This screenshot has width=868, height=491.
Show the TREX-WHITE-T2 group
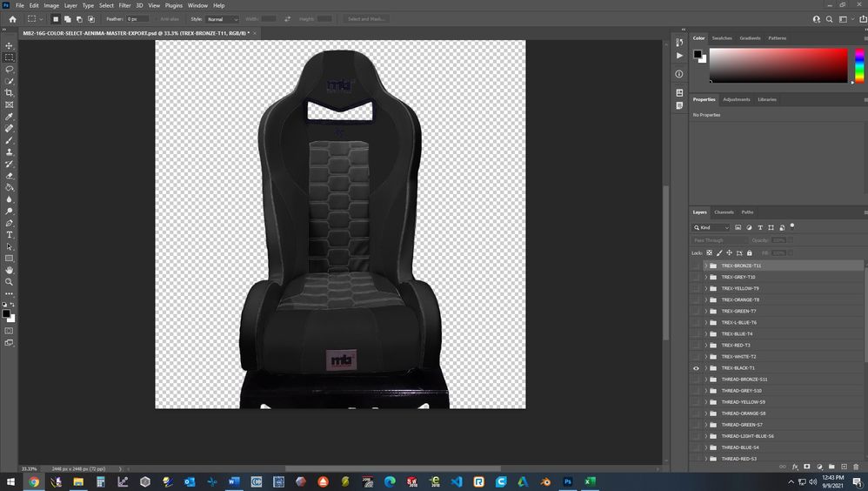click(696, 356)
